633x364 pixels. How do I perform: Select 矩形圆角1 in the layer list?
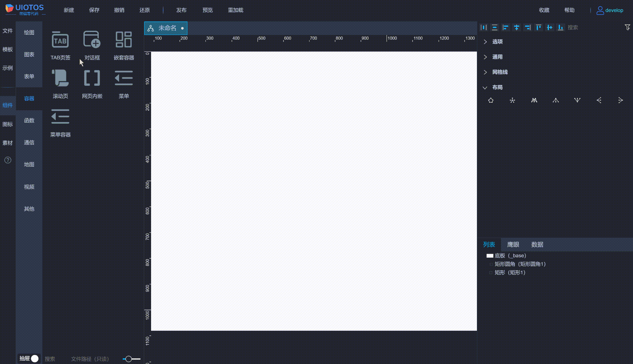coord(520,264)
